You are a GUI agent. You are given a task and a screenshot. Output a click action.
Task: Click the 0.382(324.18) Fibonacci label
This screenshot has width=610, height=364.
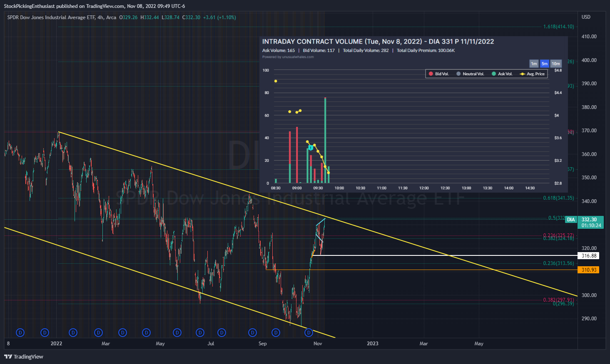[558, 238]
